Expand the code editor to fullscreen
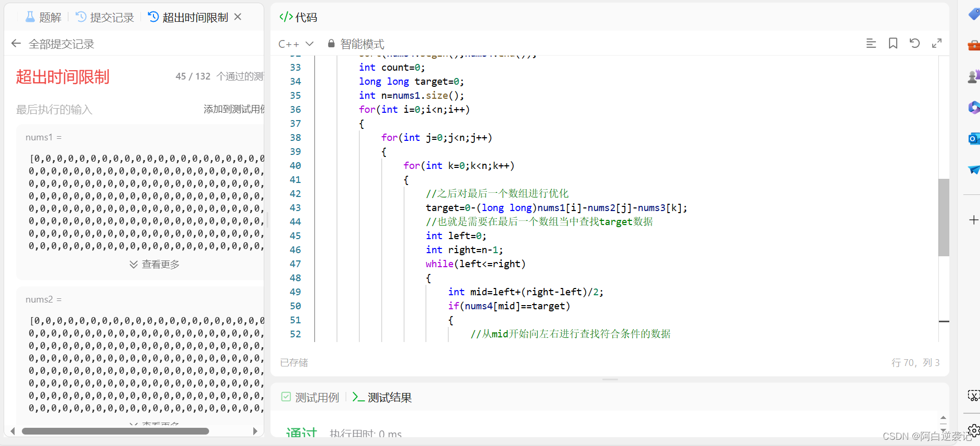 pyautogui.click(x=937, y=44)
